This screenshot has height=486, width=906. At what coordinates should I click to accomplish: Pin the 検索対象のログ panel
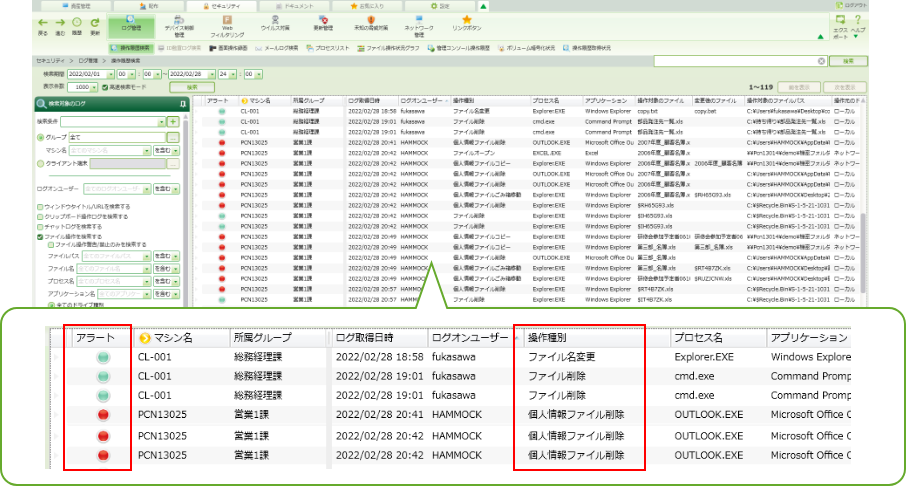(183, 104)
